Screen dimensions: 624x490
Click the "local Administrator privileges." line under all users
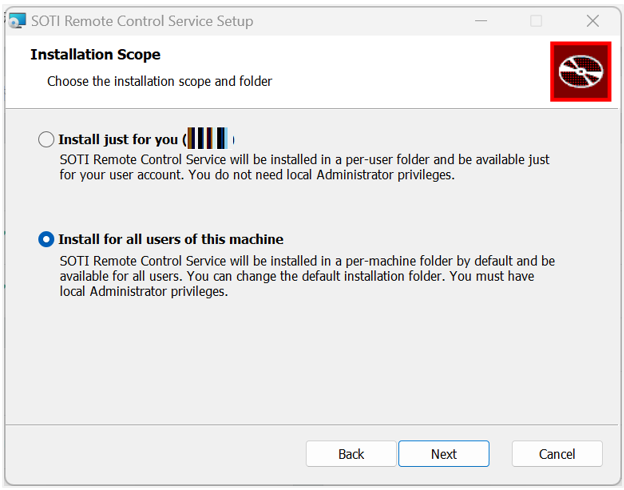point(144,291)
